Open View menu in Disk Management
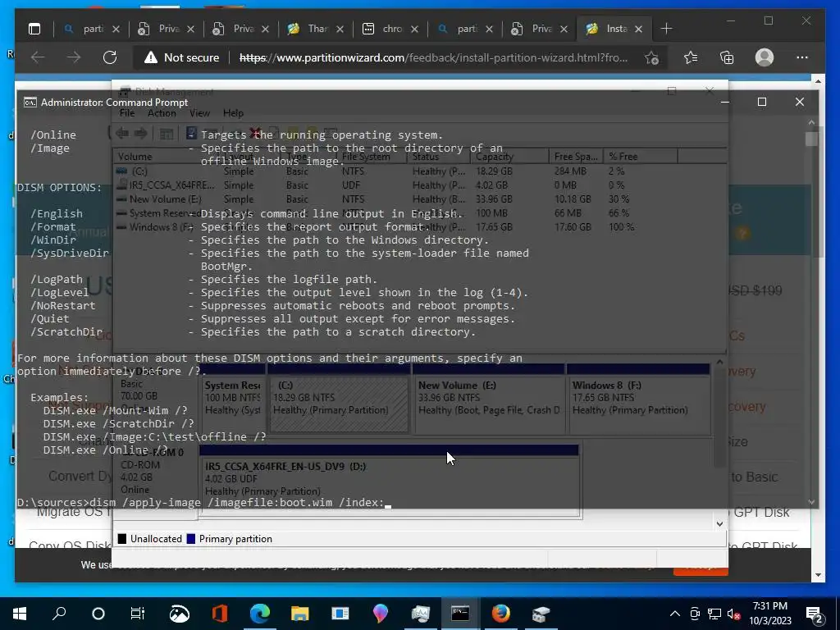The width and height of the screenshot is (840, 630). (x=199, y=113)
